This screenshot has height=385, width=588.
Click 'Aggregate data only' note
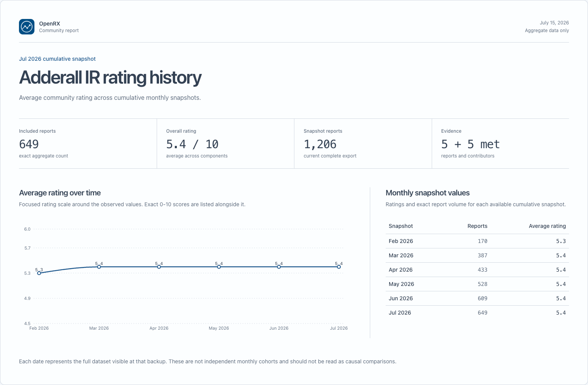coord(547,31)
